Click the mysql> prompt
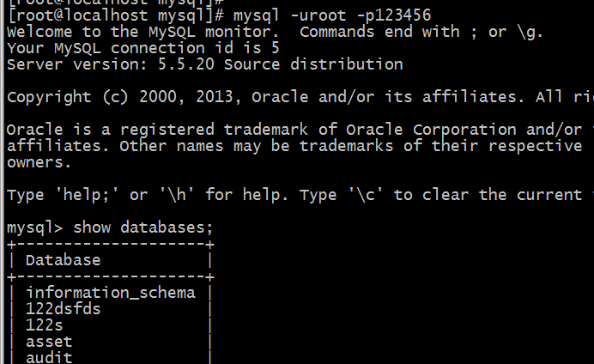The width and height of the screenshot is (594, 364). pos(35,228)
